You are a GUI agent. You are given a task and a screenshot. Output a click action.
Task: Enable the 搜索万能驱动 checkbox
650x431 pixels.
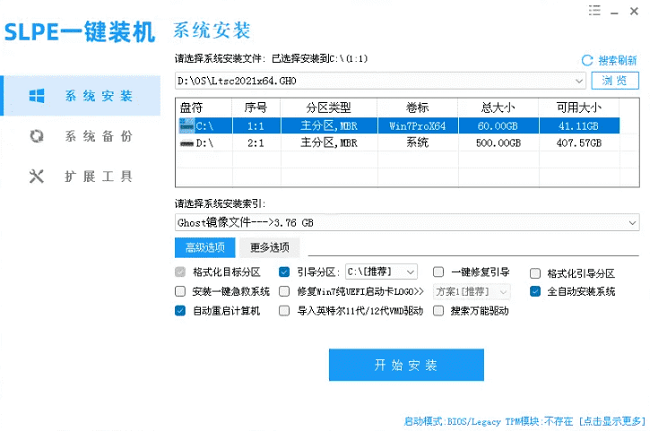[x=438, y=310]
